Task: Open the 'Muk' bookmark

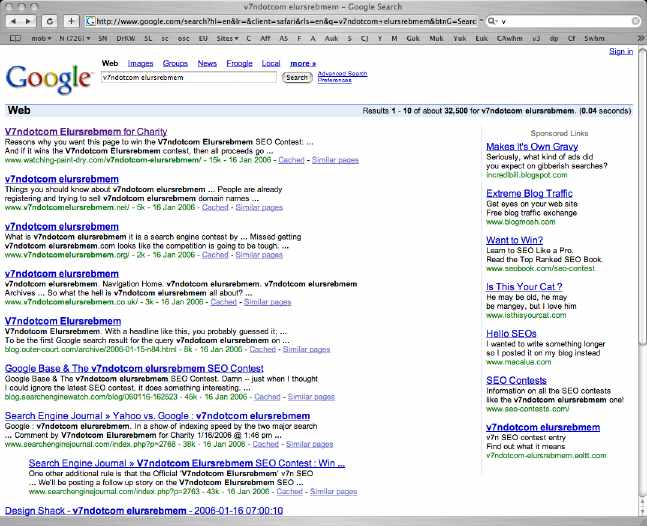Action: pyautogui.click(x=436, y=38)
